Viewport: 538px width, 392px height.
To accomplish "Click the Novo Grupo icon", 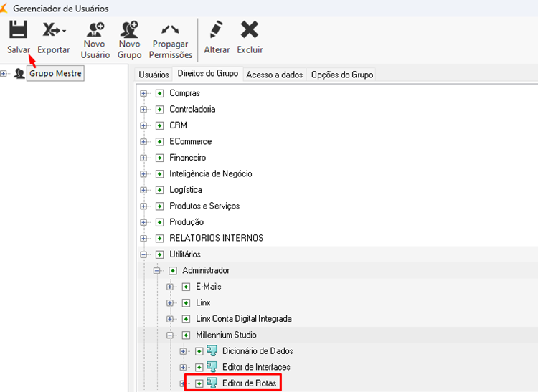I will click(x=129, y=29).
